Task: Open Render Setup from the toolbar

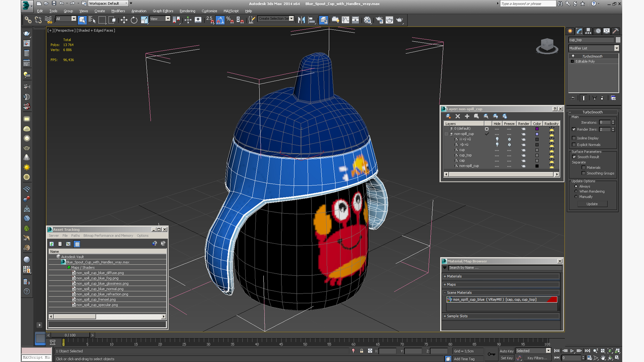Action: [x=379, y=20]
